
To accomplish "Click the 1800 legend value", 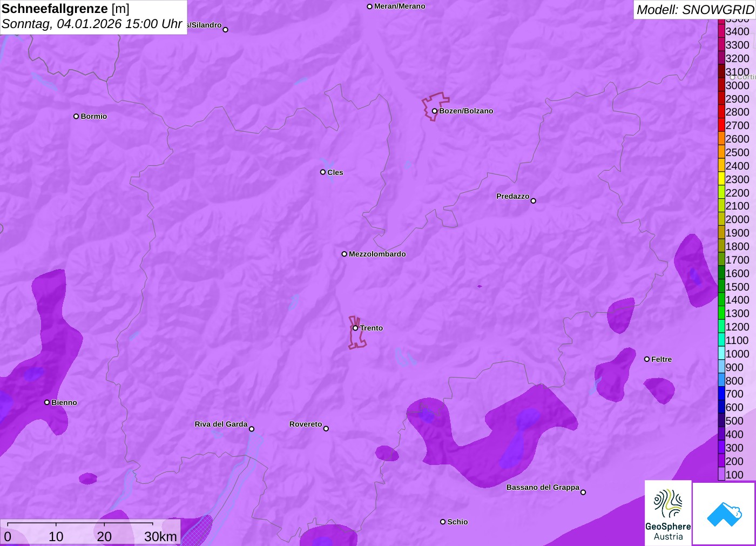I will (738, 246).
